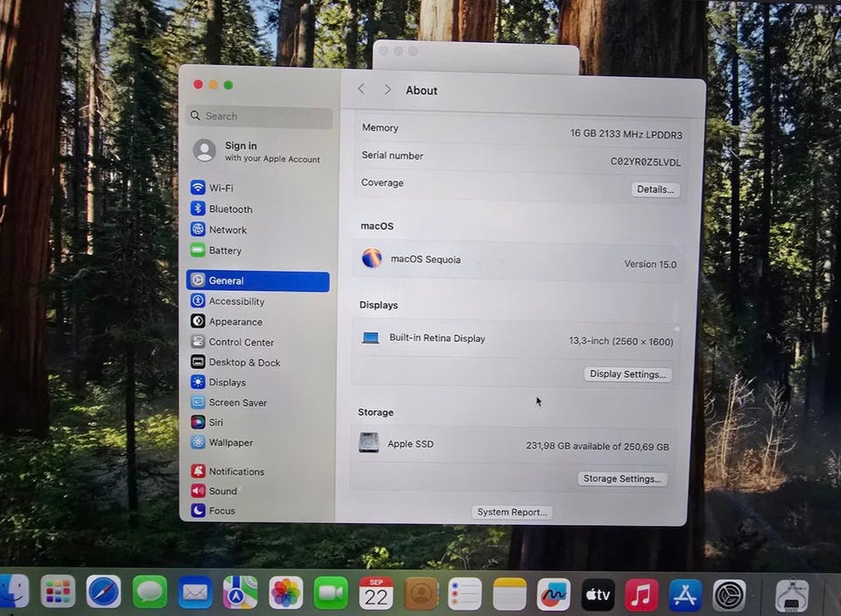Go back with the left chevron
The image size is (841, 616).
[x=362, y=89]
